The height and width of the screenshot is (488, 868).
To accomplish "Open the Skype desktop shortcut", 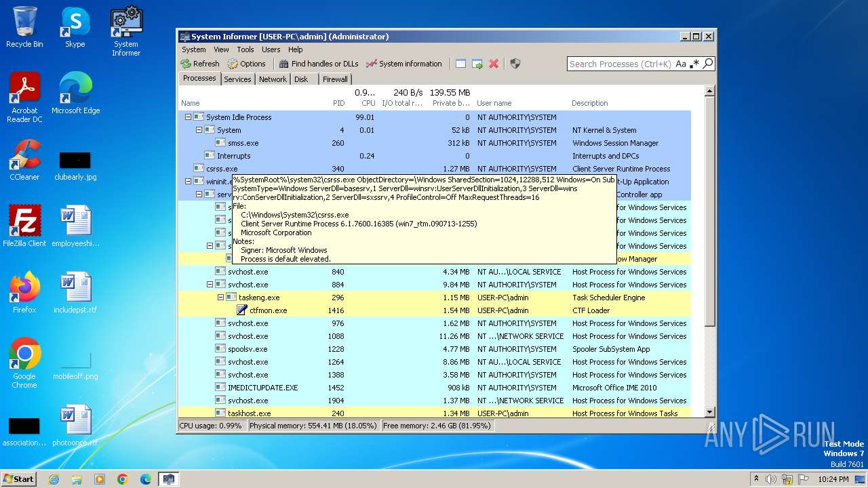I will [x=75, y=27].
